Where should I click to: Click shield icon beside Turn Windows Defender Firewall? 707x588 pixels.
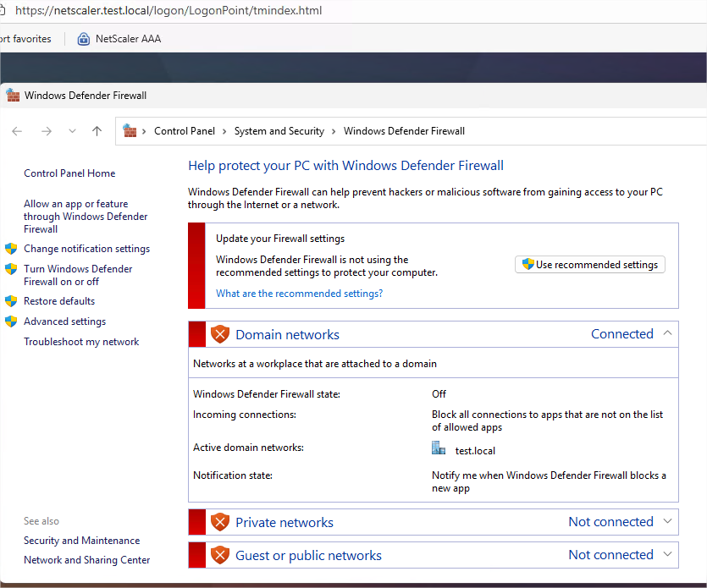pos(11,269)
